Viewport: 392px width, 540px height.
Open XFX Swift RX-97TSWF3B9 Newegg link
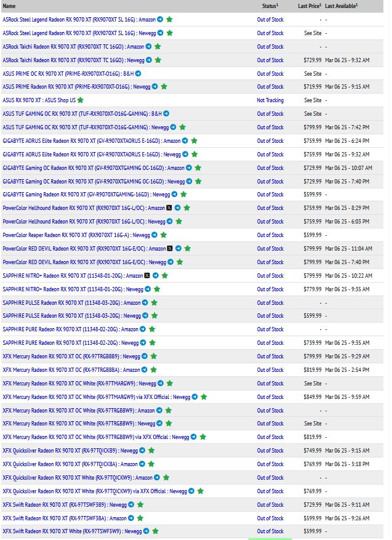[65, 504]
